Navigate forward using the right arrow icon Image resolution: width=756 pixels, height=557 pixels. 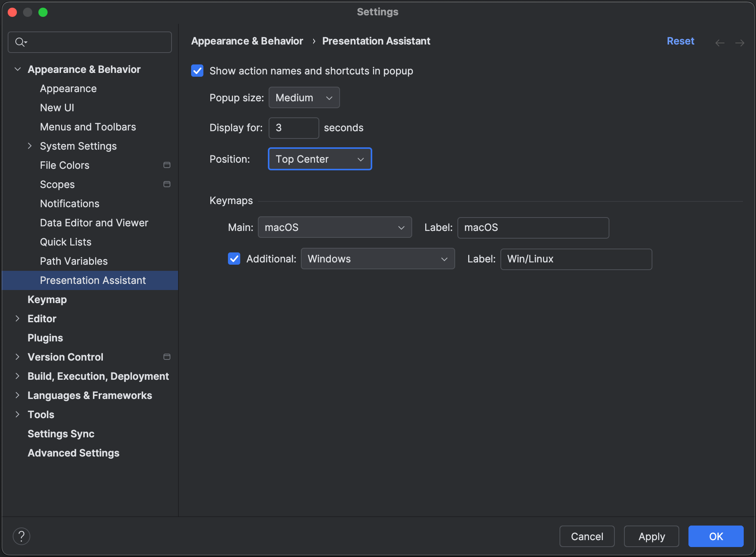coord(740,42)
